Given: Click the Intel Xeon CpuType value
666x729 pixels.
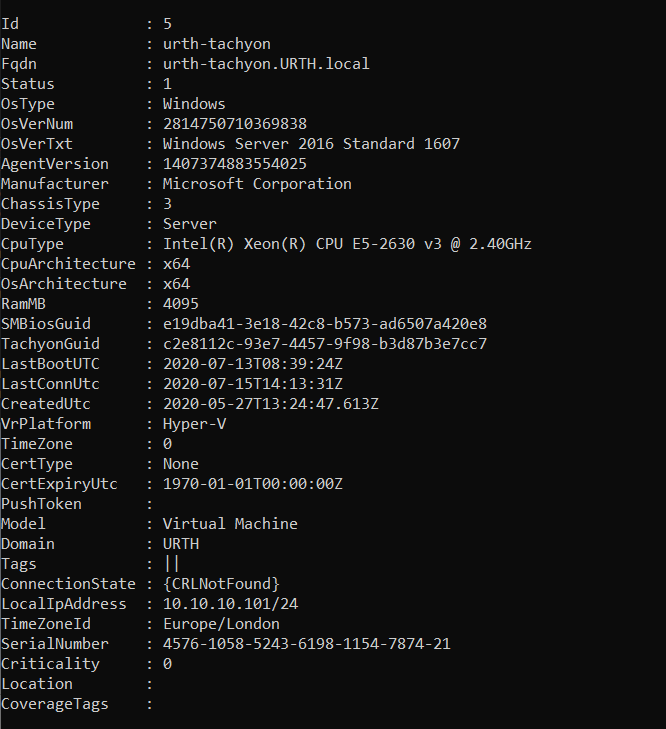Looking at the screenshot, I should pos(347,244).
